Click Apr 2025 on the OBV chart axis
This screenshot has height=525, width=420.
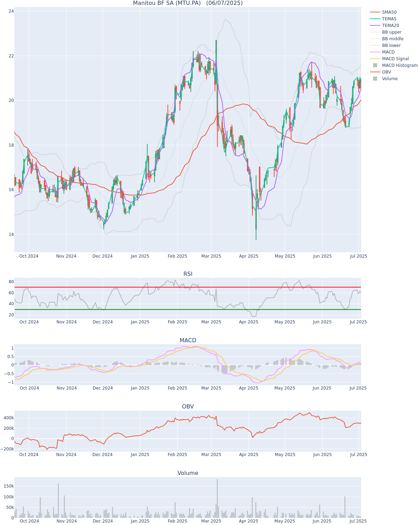click(249, 455)
